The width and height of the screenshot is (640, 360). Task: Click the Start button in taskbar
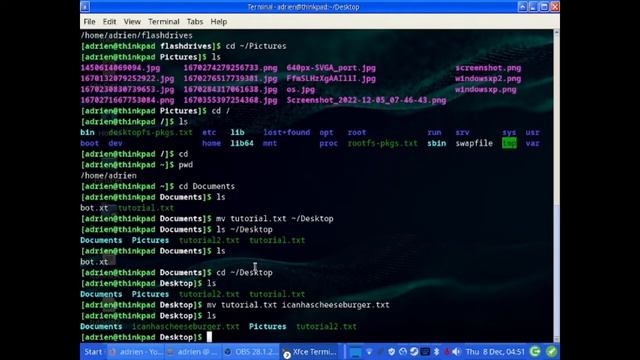pos(93,352)
